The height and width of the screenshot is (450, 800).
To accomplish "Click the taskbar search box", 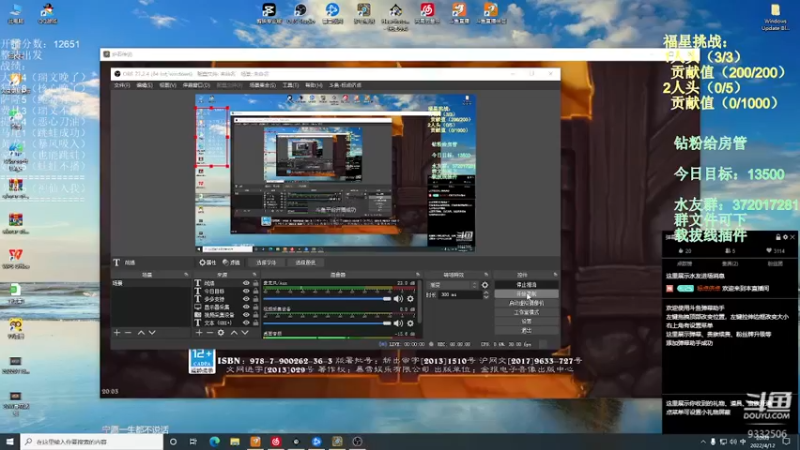I will point(92,441).
